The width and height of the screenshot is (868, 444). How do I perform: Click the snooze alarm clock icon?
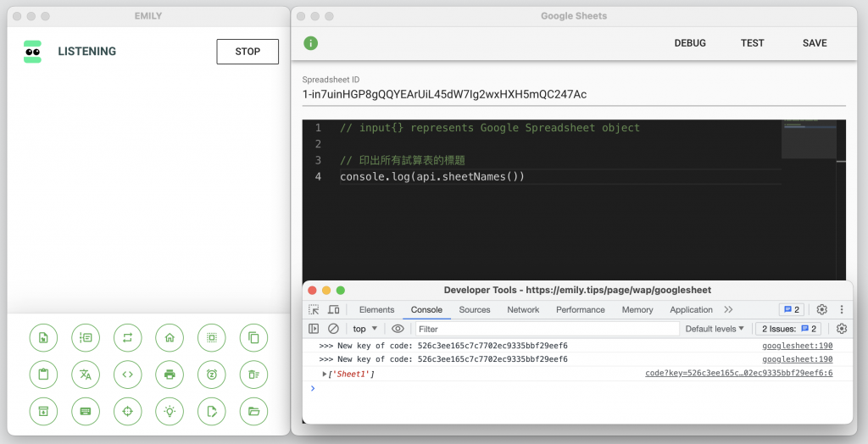click(x=212, y=375)
